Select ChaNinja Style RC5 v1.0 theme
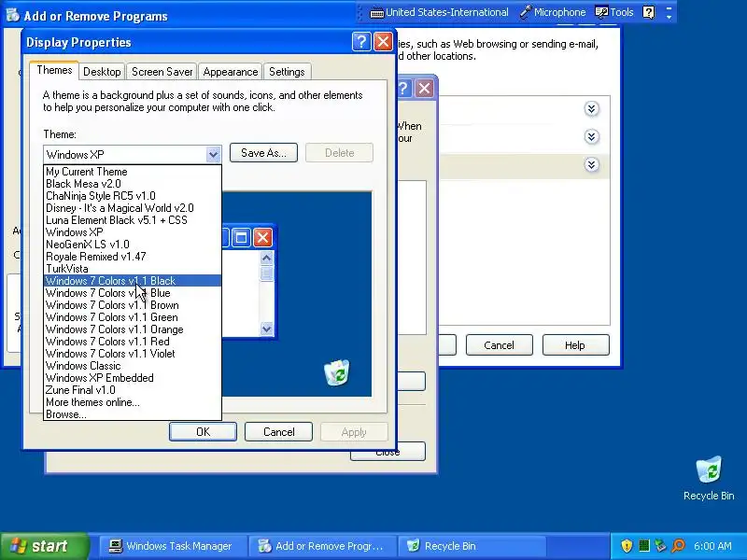The width and height of the screenshot is (747, 560). click(x=133, y=196)
